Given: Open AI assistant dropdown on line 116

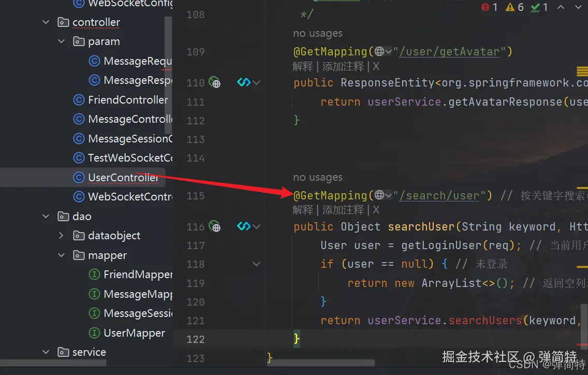Looking at the screenshot, I should click(x=257, y=226).
